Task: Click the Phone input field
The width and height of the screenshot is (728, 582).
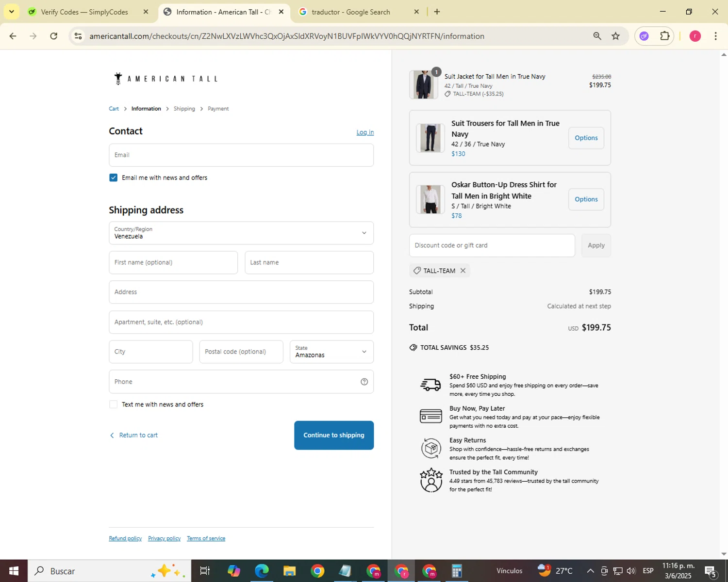Action: (241, 382)
